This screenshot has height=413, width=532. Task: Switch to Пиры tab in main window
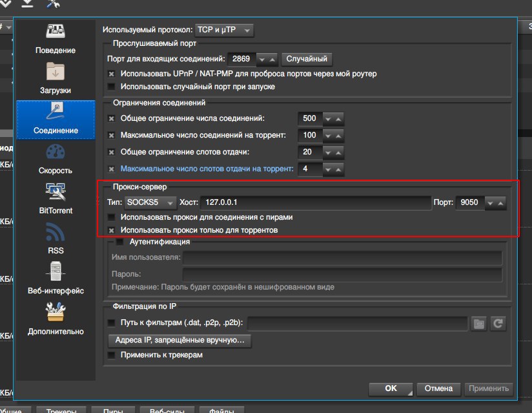click(x=113, y=410)
